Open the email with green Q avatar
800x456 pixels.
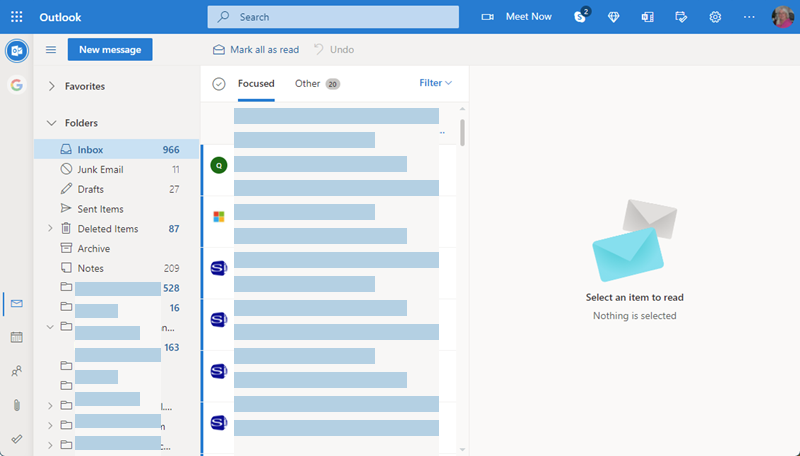(x=329, y=170)
